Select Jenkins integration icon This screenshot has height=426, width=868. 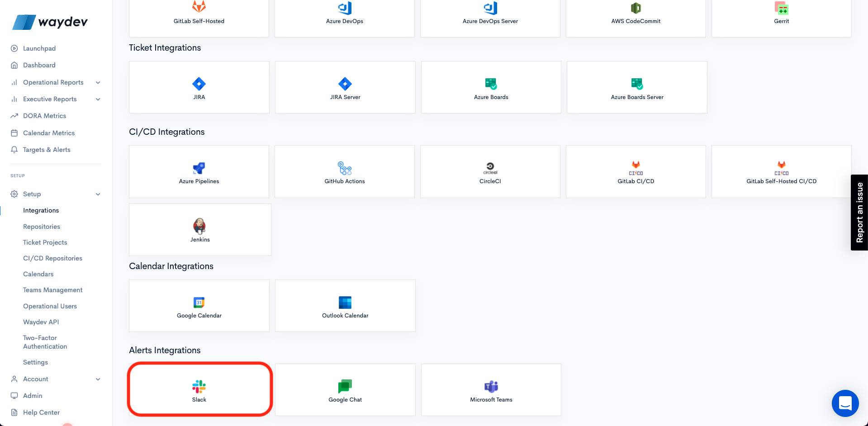pos(199,226)
